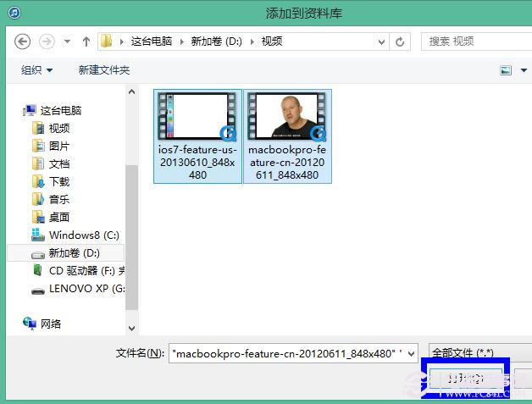Open the address bar history dropdown
Viewport: 532px width, 404px height.
[x=381, y=42]
